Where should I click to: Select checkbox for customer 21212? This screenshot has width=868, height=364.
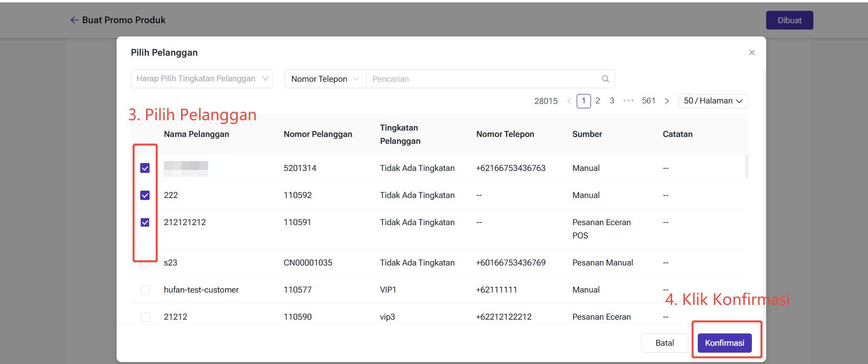click(145, 317)
